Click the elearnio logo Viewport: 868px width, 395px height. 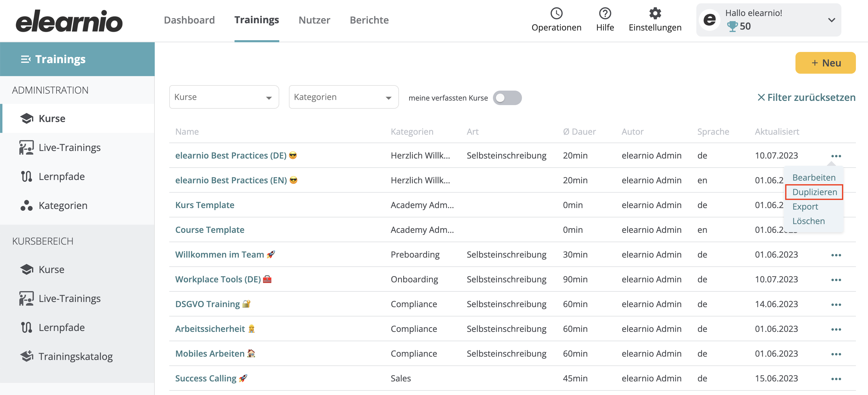coord(69,21)
